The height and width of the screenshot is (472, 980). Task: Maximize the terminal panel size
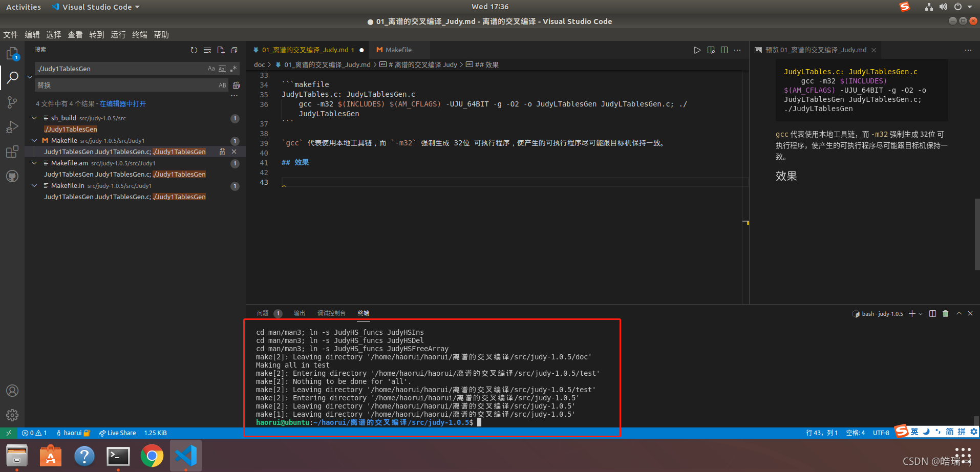959,314
